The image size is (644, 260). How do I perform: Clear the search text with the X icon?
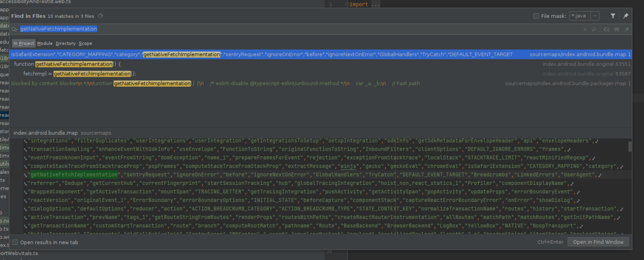(x=585, y=29)
